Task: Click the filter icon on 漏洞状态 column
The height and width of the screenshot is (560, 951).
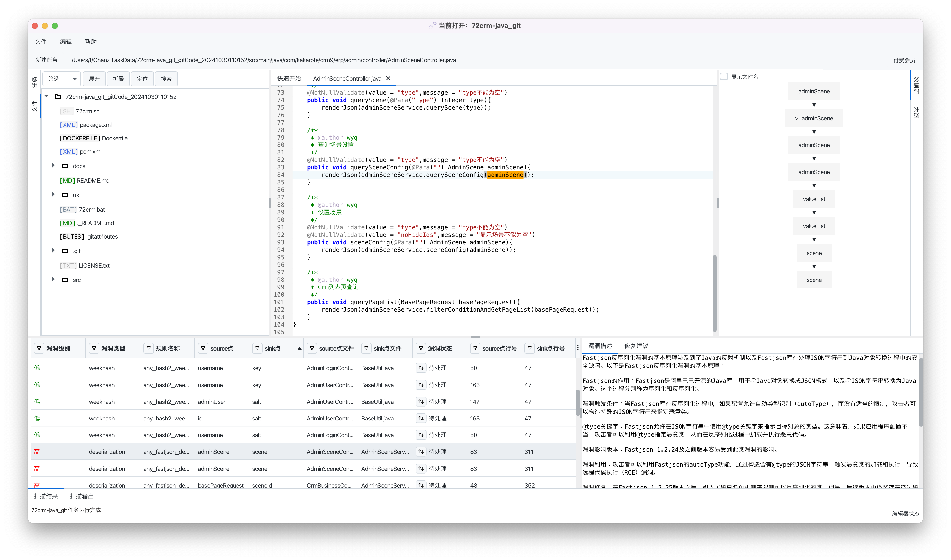Action: 421,348
